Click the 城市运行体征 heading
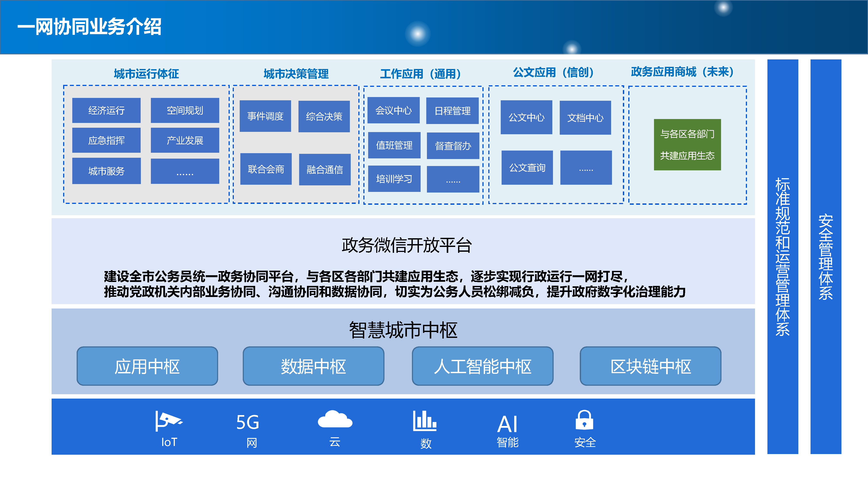The height and width of the screenshot is (488, 868). click(x=146, y=74)
